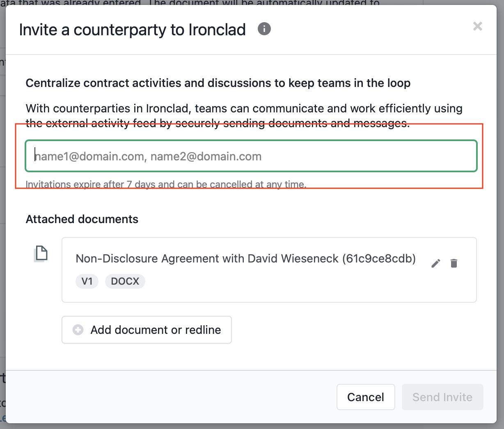The width and height of the screenshot is (504, 429).
Task: Select the V1 version tag
Action: [x=87, y=281]
